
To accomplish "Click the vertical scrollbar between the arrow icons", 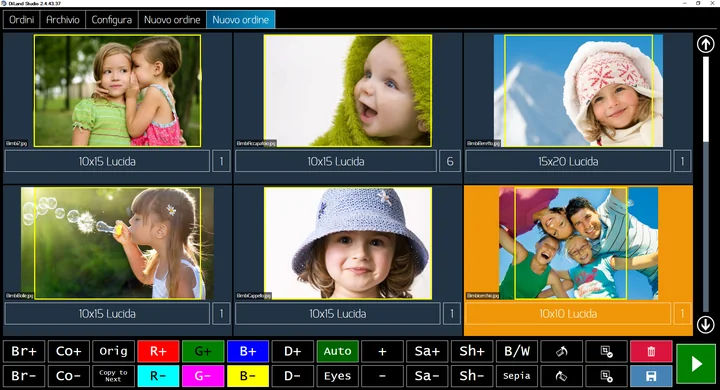I will (706, 184).
